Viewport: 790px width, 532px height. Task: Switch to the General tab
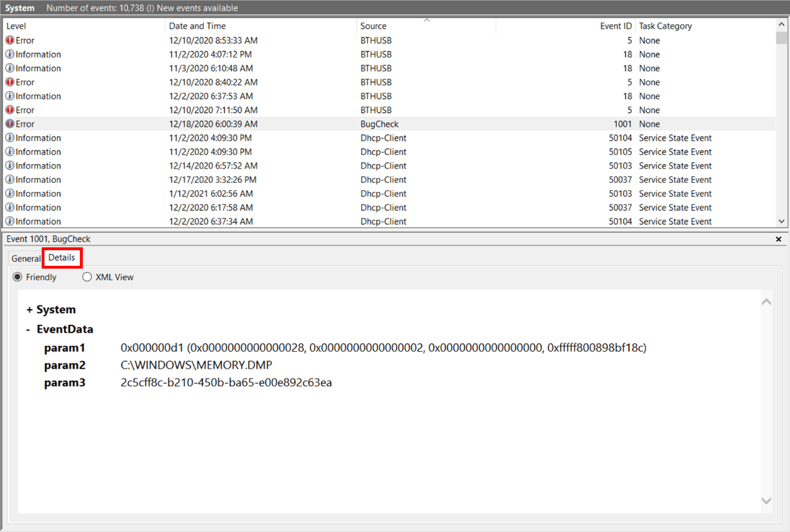click(26, 259)
